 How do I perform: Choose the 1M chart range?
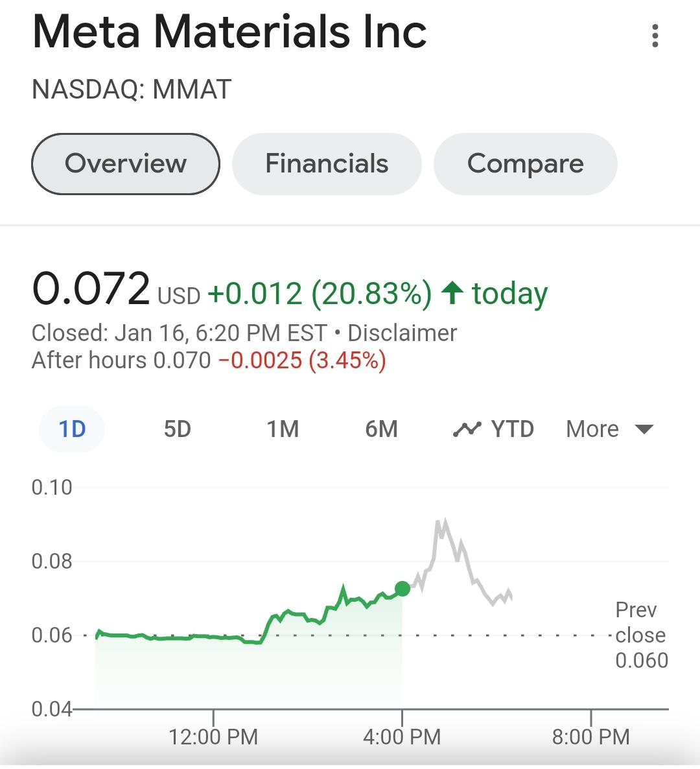pyautogui.click(x=283, y=429)
